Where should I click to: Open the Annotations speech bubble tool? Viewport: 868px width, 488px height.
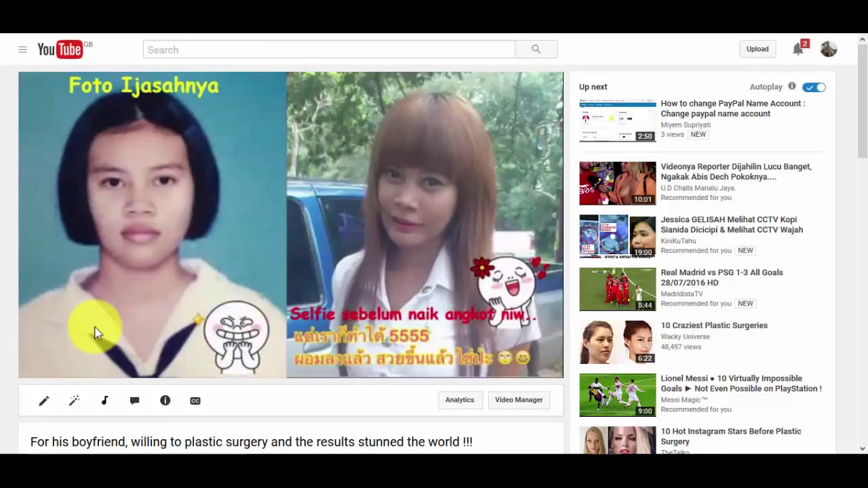134,401
